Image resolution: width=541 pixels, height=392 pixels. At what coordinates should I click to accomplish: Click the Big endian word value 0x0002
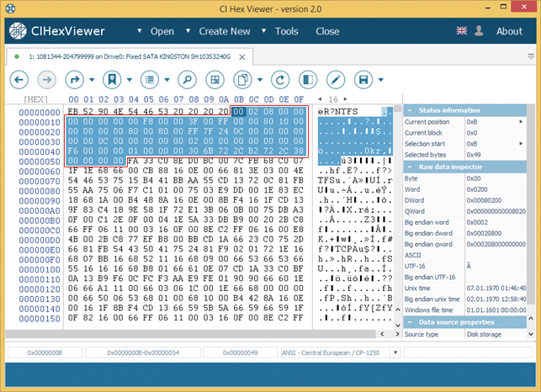point(477,222)
